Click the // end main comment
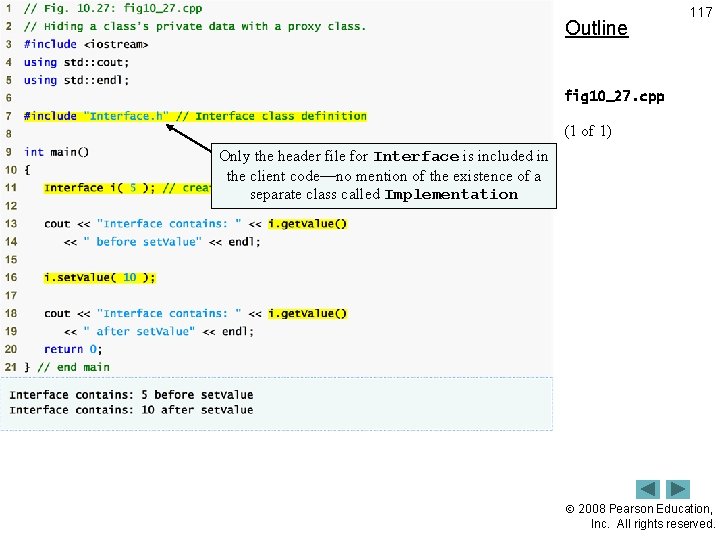Screen dimensions: 720x540 click(73, 367)
